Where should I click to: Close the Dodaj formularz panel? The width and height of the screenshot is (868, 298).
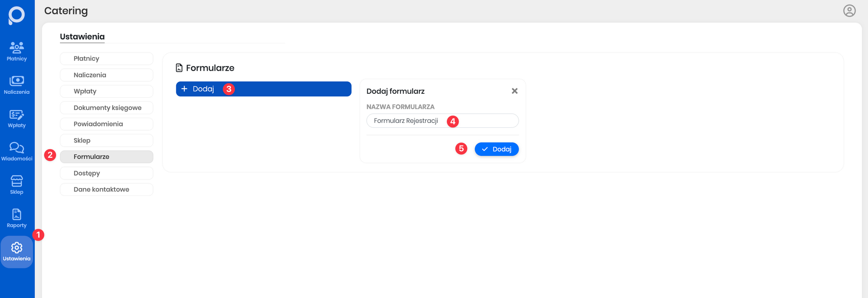click(x=514, y=91)
